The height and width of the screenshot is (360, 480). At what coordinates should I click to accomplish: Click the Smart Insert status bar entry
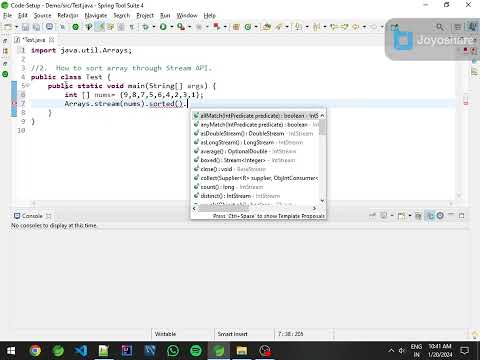(233, 334)
